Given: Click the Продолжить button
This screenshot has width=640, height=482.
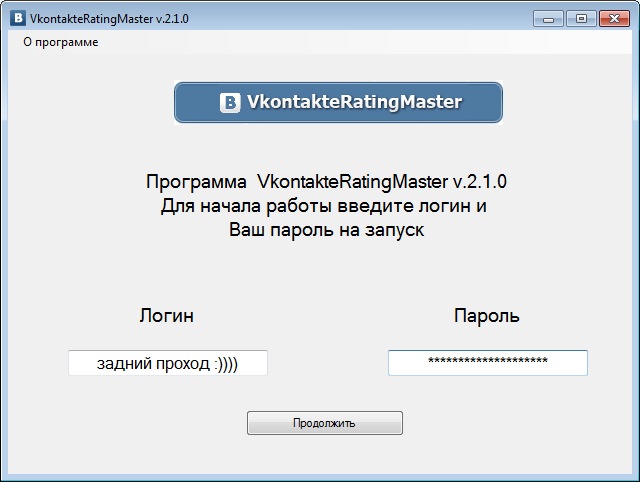Looking at the screenshot, I should point(325,423).
